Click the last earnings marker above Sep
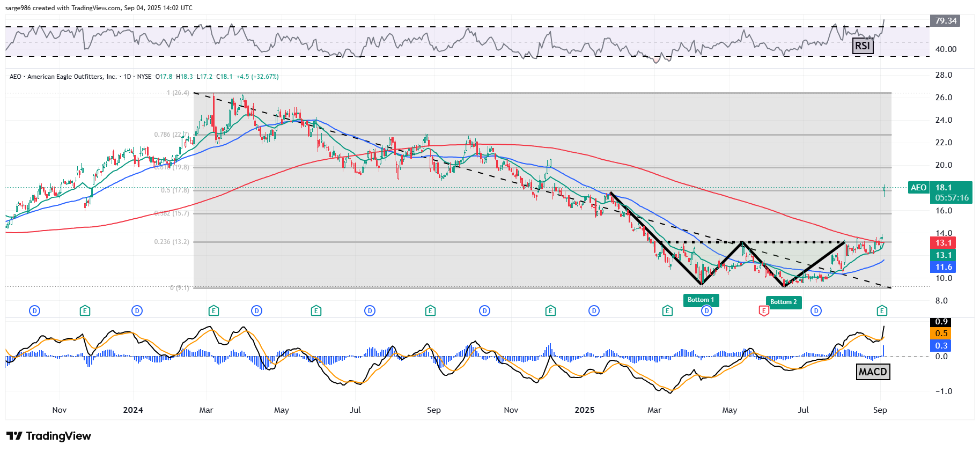Screen dimensions: 980x452 pos(882,310)
